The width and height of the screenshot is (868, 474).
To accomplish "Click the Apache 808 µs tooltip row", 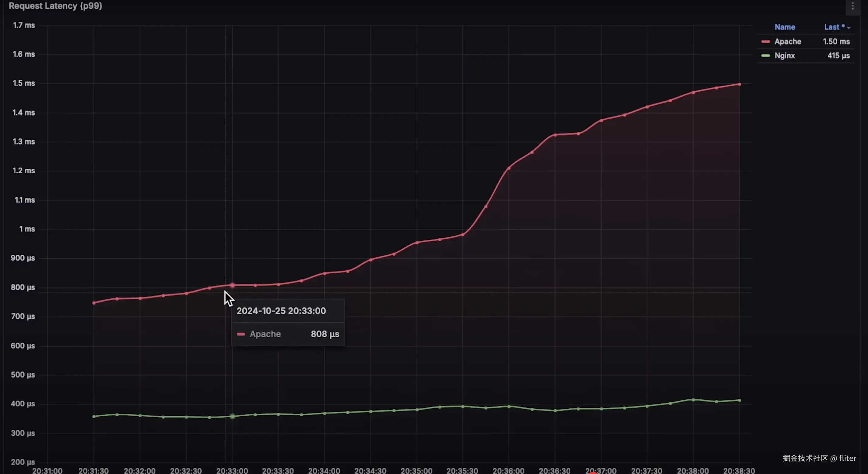I will (288, 334).
